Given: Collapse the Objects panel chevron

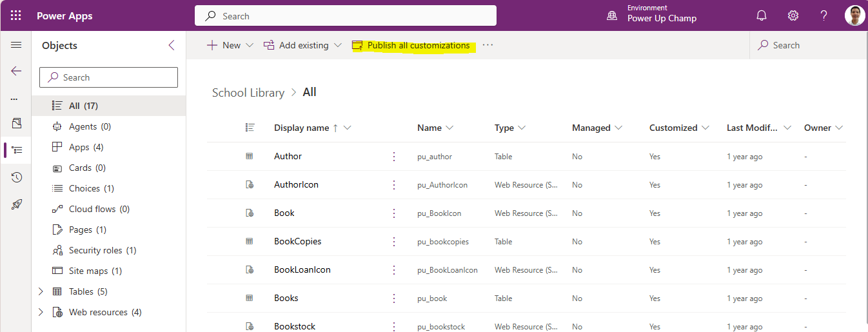Looking at the screenshot, I should pyautogui.click(x=172, y=45).
